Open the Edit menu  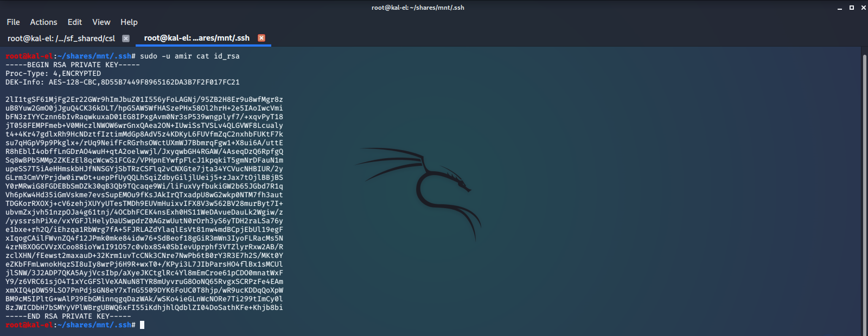[x=75, y=22]
